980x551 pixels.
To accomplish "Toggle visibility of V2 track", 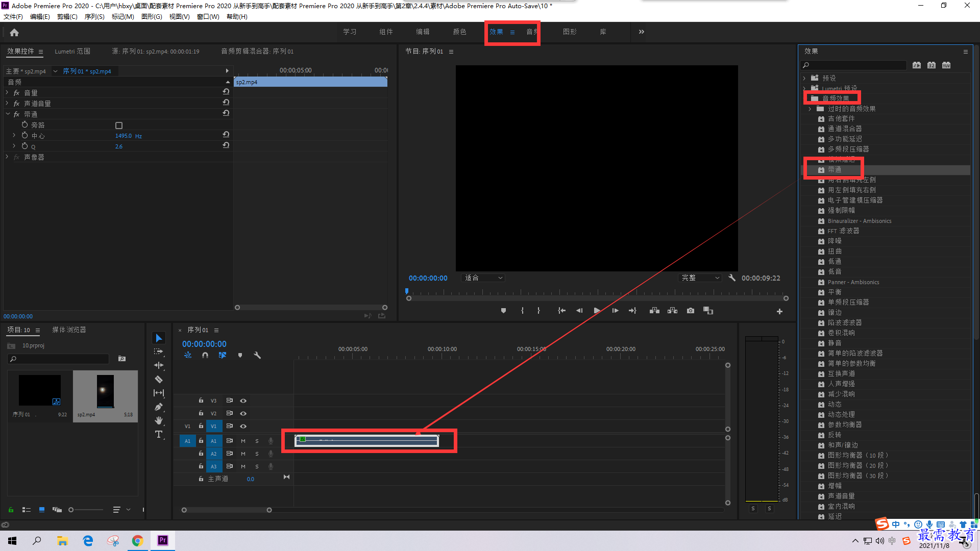I will [243, 413].
